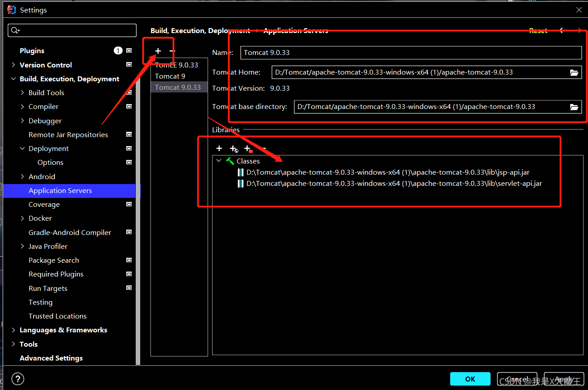The image size is (588, 390).
Task: Click the project-level icon beside Required Plugins
Action: tap(129, 274)
